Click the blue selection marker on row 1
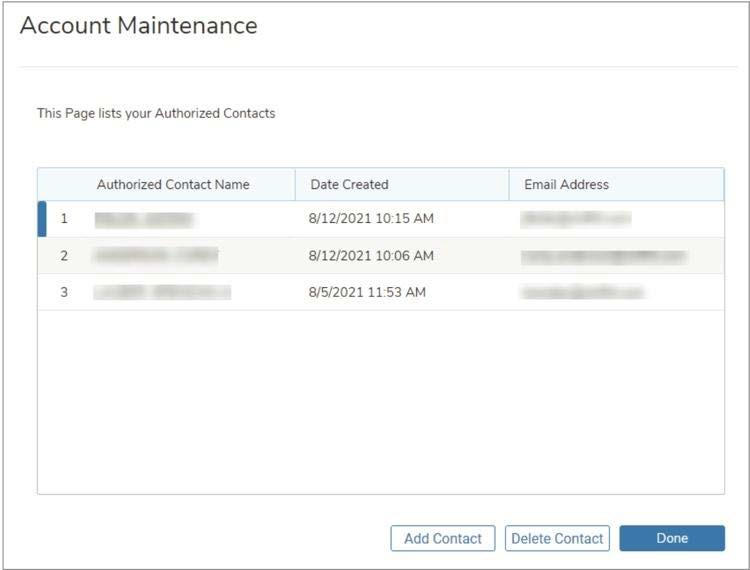The width and height of the screenshot is (750, 570). point(42,218)
